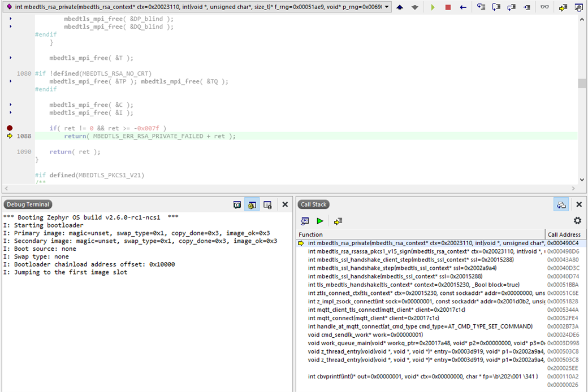Toggle the highlighted gear-window icon in Debug Terminal

click(x=252, y=204)
